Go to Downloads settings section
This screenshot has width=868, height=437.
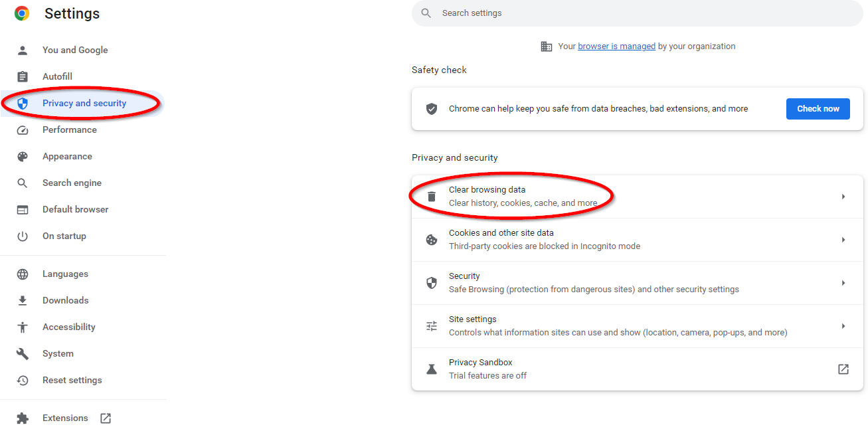(65, 301)
